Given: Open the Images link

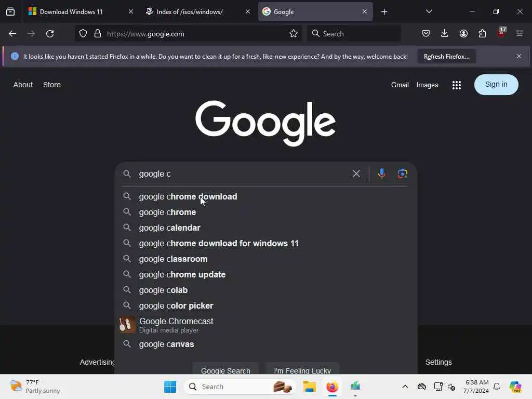Looking at the screenshot, I should tap(427, 85).
